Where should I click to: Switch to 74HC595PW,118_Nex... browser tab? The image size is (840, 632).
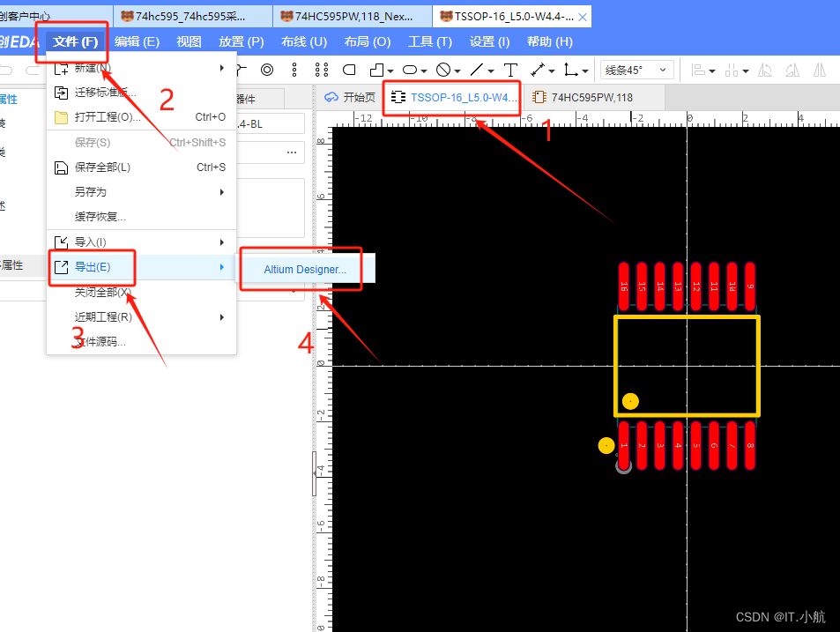[352, 17]
